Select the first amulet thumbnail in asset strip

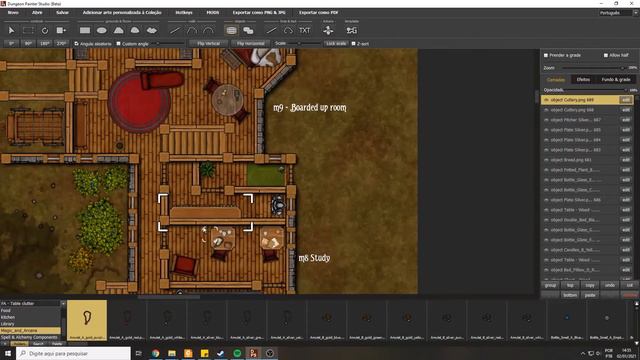(87, 320)
